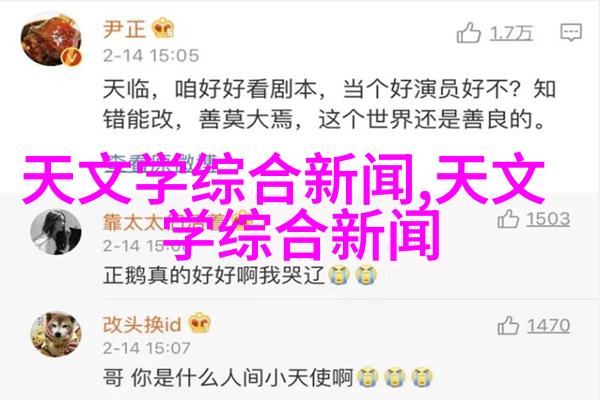This screenshot has width=600, height=400.
Task: Open reply icon on 尹正's comment
Action: (571, 32)
